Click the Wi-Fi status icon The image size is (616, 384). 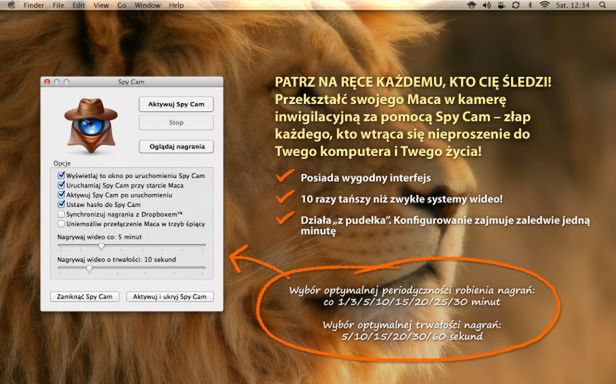tap(544, 5)
